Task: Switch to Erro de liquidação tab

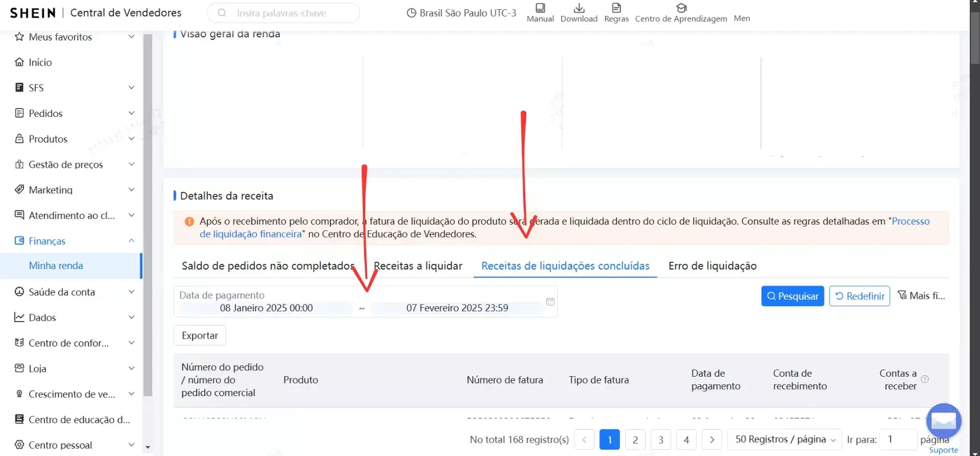Action: (x=712, y=266)
